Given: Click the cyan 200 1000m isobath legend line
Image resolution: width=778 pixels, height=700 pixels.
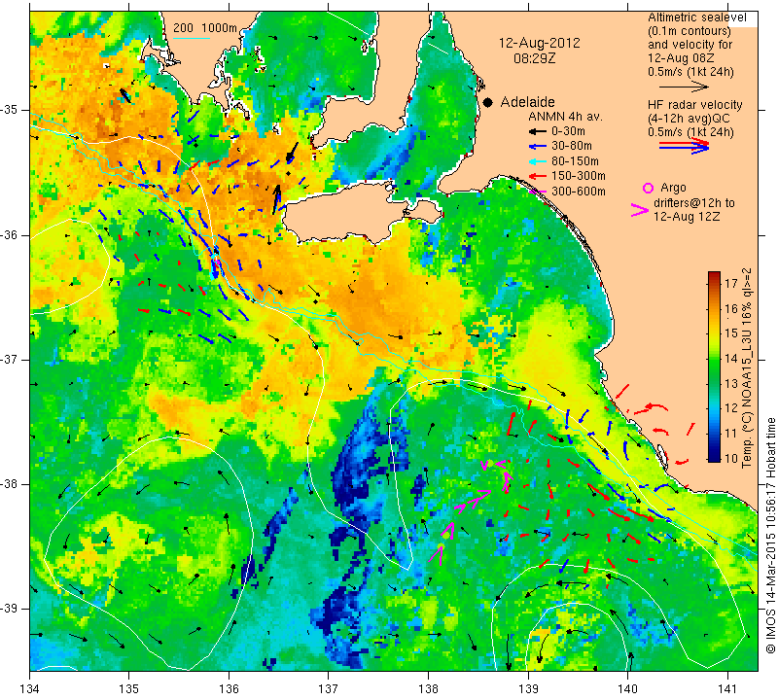Looking at the screenshot, I should click(x=191, y=38).
